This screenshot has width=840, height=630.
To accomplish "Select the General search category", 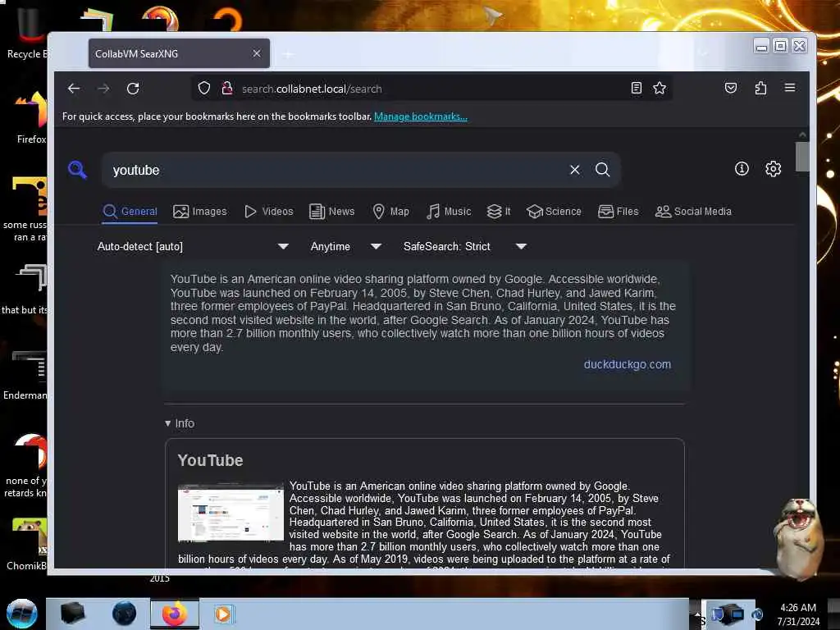I will coord(130,212).
